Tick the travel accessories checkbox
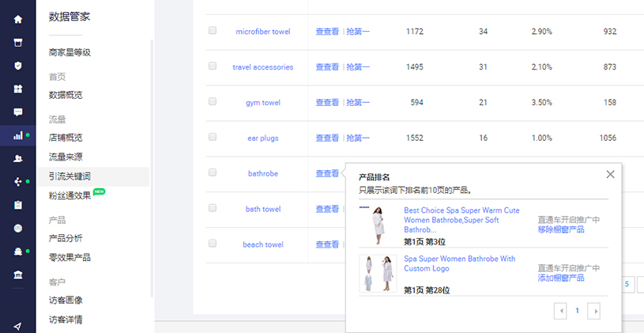Image resolution: width=644 pixels, height=333 pixels. click(x=213, y=66)
